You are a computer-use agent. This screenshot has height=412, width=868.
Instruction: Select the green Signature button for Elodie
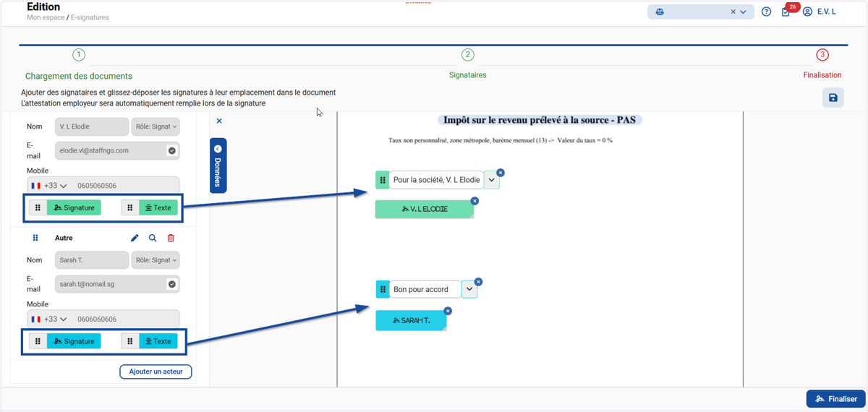75,207
